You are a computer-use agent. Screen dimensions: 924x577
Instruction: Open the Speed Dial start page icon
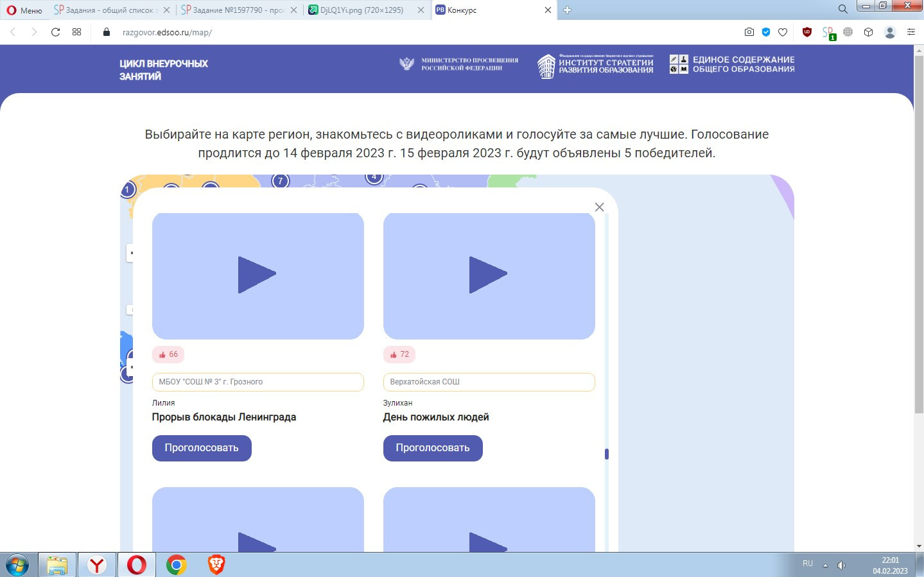pos(77,32)
